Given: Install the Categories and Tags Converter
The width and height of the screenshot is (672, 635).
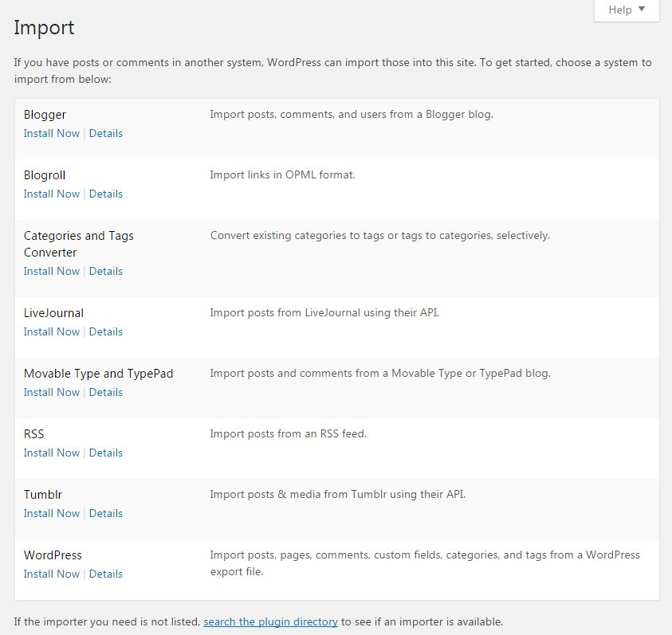Looking at the screenshot, I should point(51,271).
